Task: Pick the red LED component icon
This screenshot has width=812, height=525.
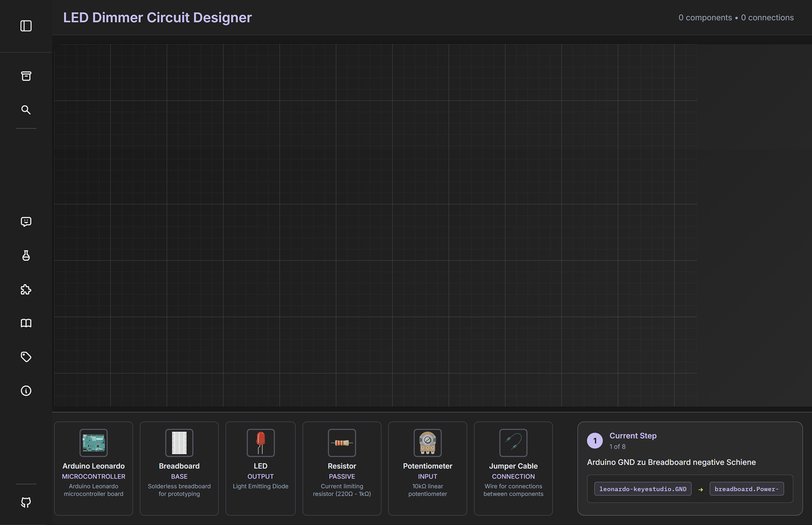Action: (261, 443)
